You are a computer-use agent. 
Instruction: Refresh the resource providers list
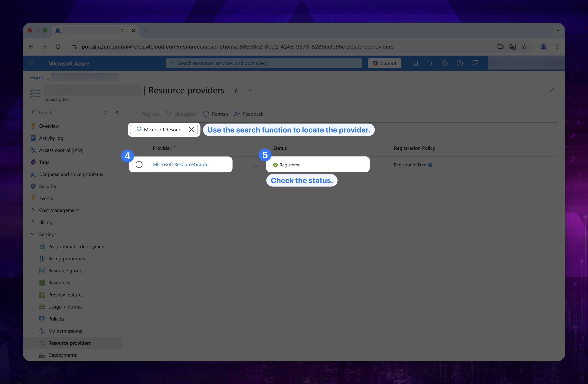point(215,114)
